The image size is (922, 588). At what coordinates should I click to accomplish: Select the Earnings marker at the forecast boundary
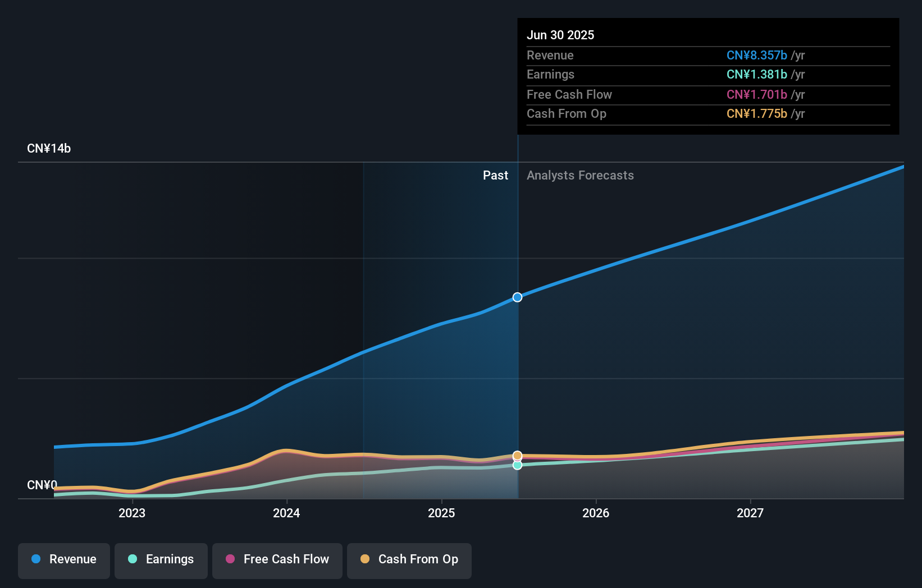pos(517,465)
